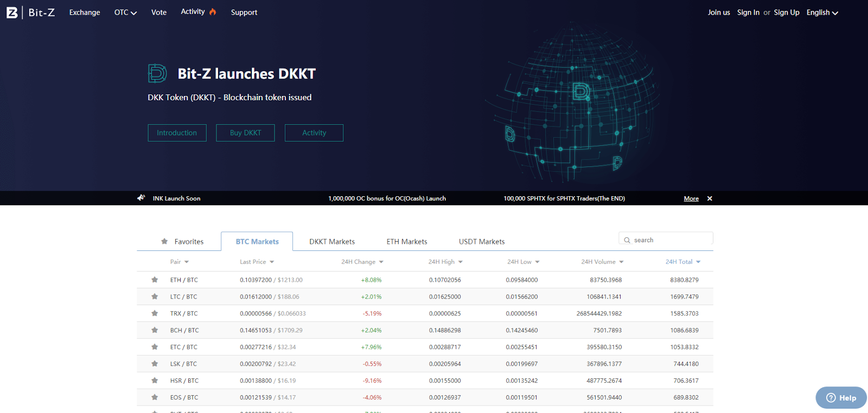
Task: Click the Join us link
Action: coord(719,12)
